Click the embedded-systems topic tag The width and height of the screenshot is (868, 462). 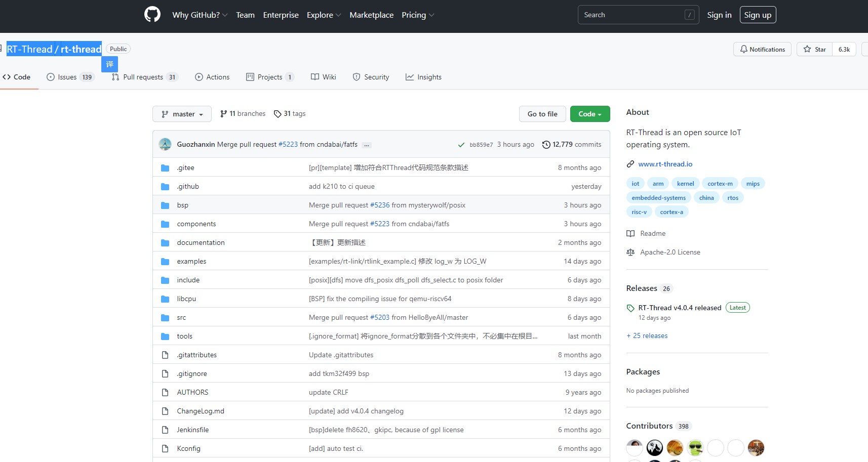click(x=658, y=197)
